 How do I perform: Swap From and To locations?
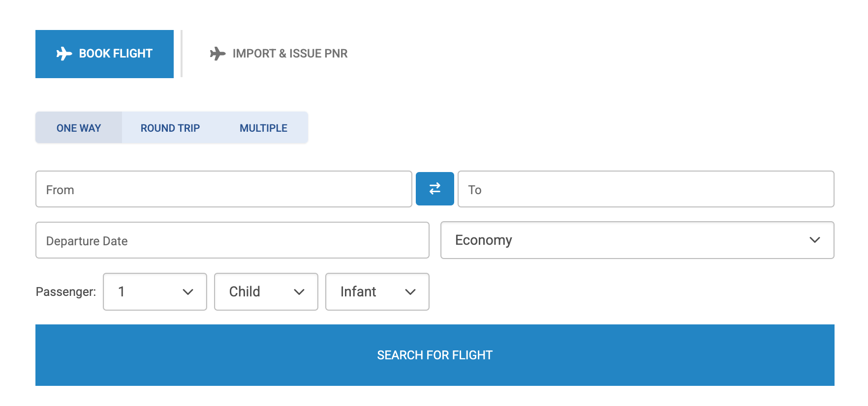pyautogui.click(x=434, y=189)
